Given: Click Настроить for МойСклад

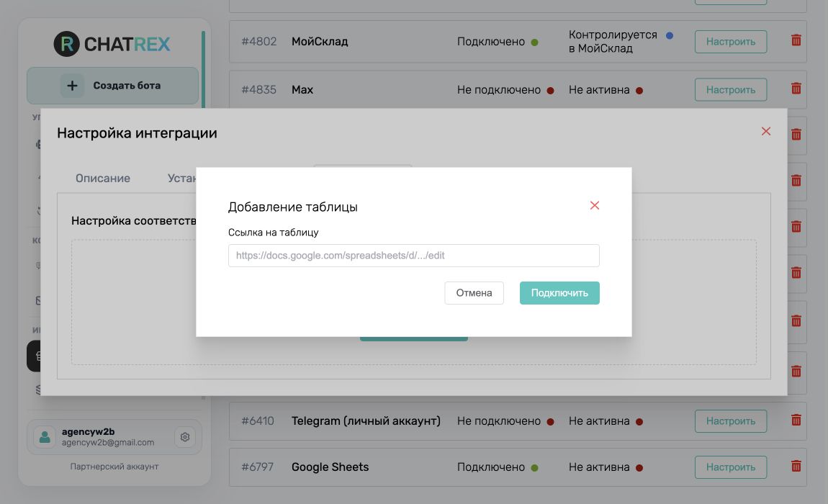Looking at the screenshot, I should (x=730, y=42).
